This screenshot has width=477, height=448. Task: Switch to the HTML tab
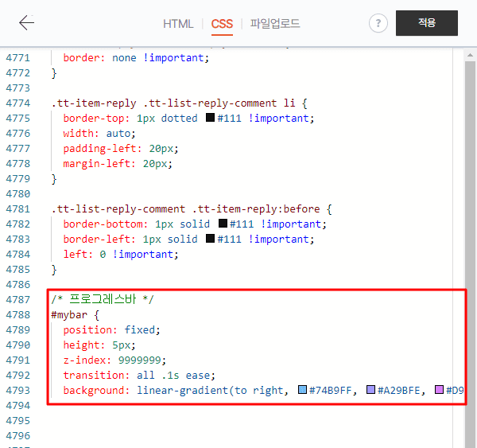coord(178,24)
